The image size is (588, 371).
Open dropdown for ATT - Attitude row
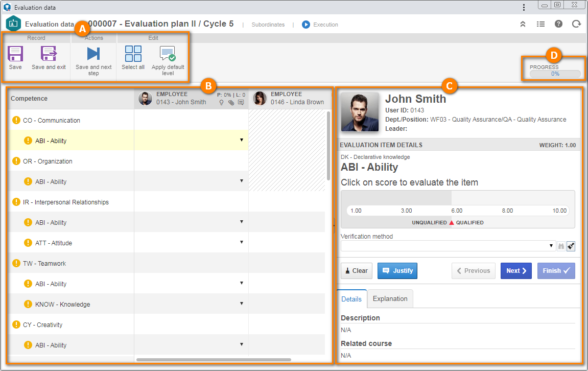(242, 242)
